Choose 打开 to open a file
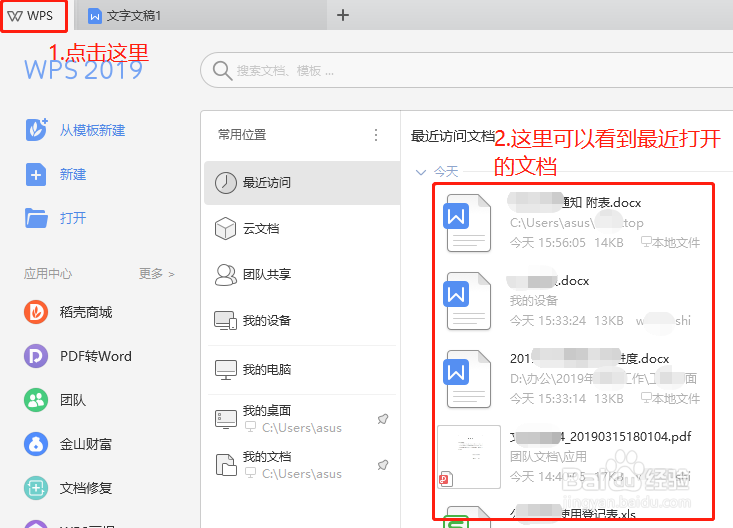Viewport: 733px width, 528px height. pos(73,218)
